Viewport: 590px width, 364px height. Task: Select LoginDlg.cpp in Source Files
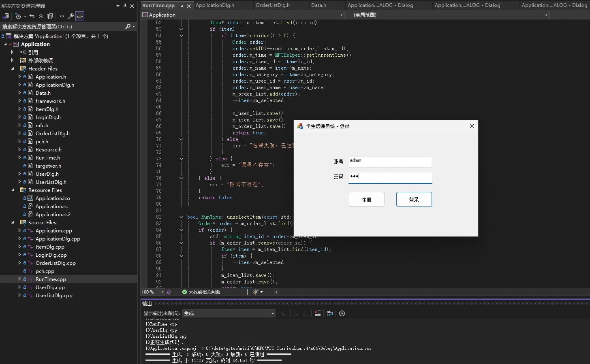(x=51, y=255)
